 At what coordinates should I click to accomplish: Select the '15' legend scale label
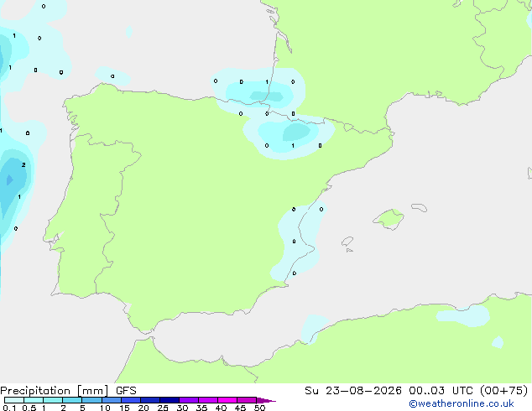[124, 408]
